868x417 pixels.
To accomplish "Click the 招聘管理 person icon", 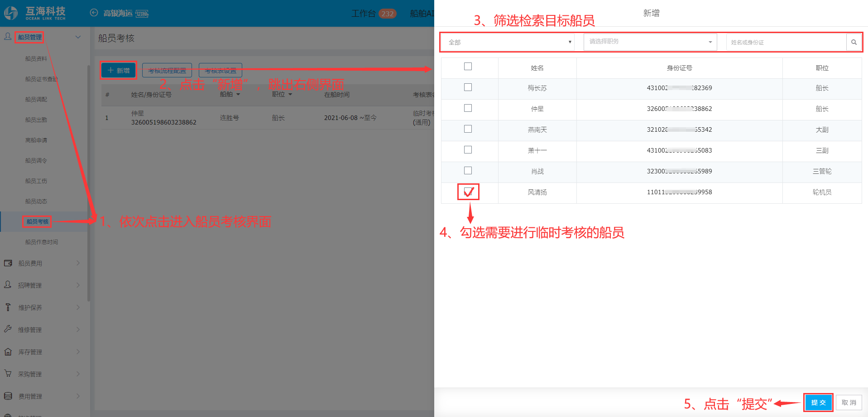I will point(8,285).
